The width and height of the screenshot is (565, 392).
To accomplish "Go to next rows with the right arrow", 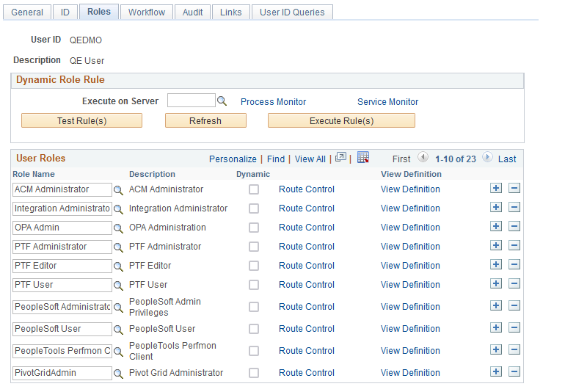I will 489,158.
